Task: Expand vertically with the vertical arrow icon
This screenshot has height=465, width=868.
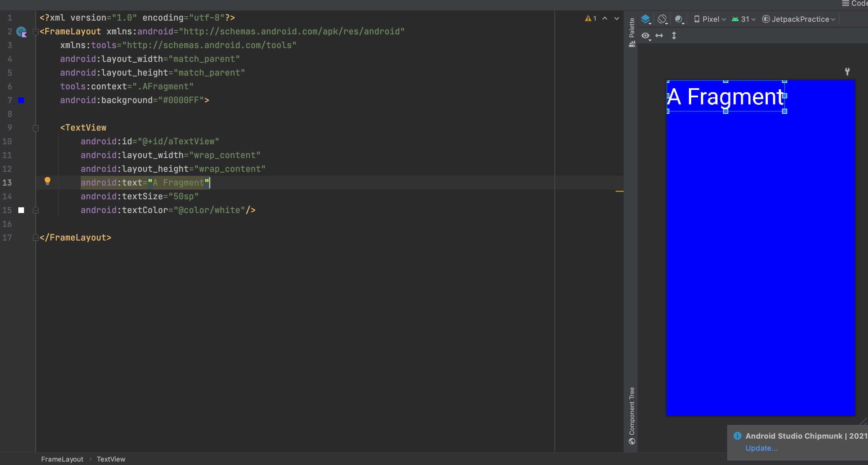Action: [674, 36]
